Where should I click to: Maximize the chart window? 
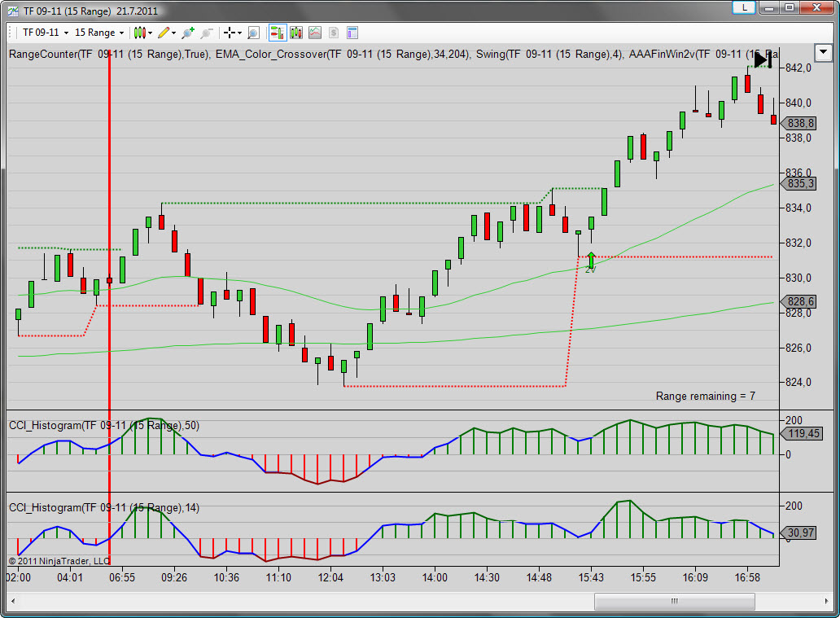pos(789,7)
